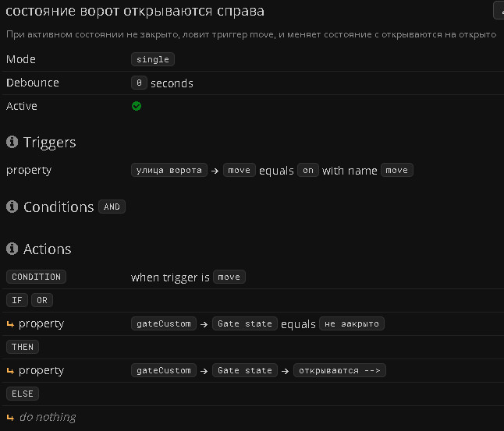Click the info icon beside Conditions heading
This screenshot has width=504, height=431.
coord(12,207)
